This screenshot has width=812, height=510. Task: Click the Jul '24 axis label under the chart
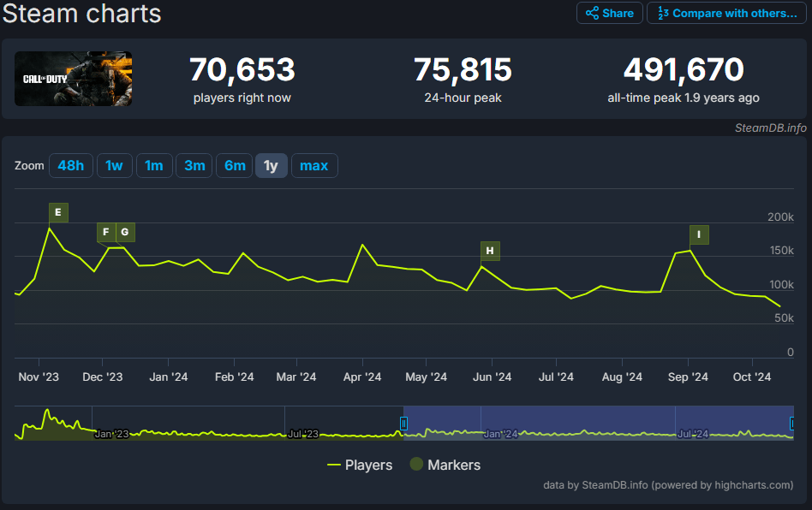[x=556, y=377]
